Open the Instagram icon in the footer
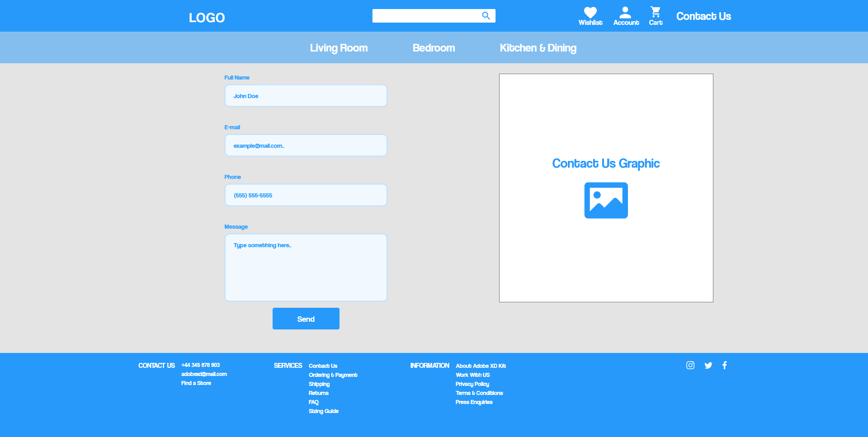Screen dimensions: 868x437 (690, 365)
